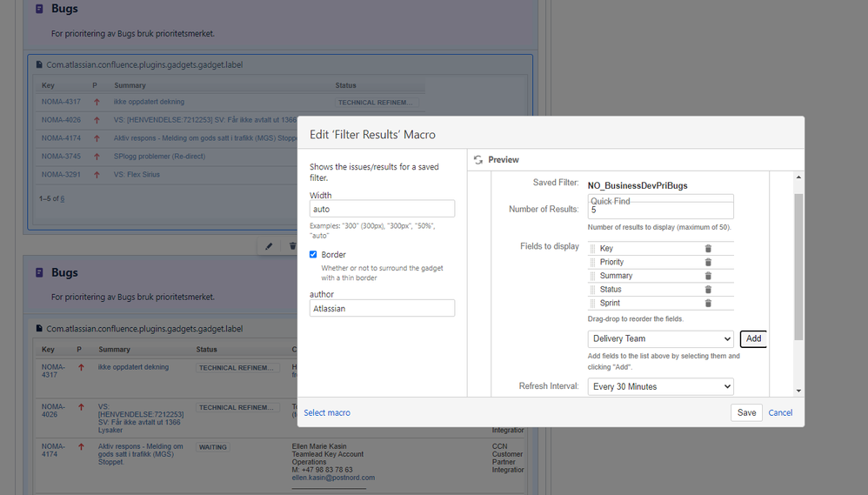Screen dimensions: 868x495
Task: Delete the Sprint field from display list
Action: tap(707, 303)
